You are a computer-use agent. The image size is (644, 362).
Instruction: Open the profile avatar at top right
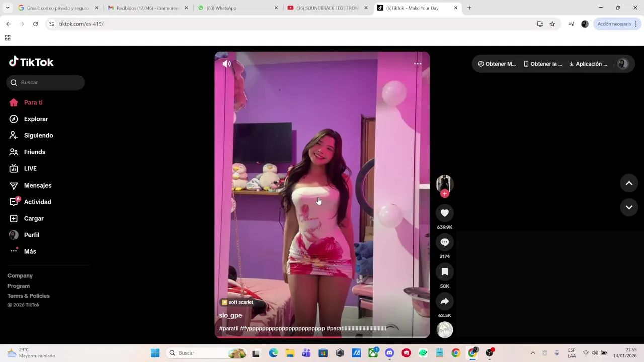click(x=623, y=64)
